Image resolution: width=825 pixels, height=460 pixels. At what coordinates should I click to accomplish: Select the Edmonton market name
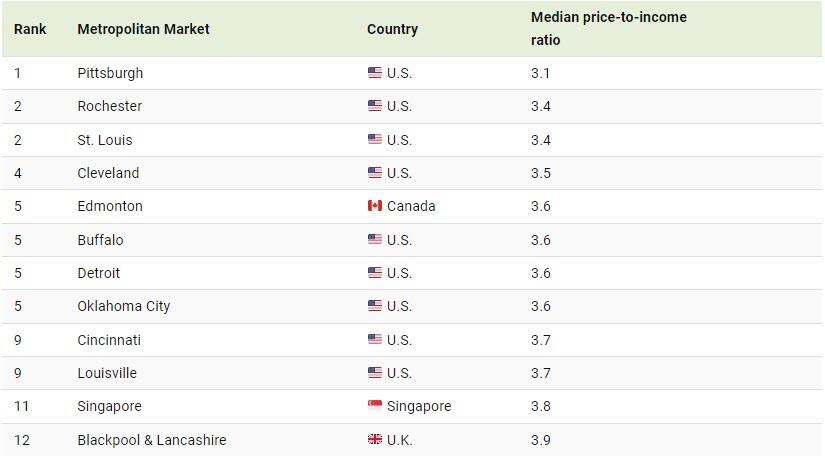pyautogui.click(x=110, y=206)
